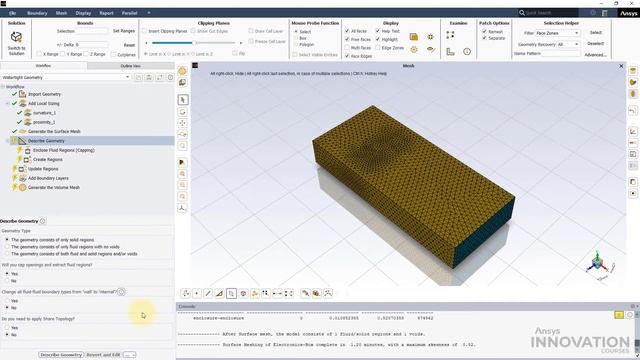Click the save workflow icon
Image resolution: width=640 pixels, height=360 pixels.
[149, 77]
